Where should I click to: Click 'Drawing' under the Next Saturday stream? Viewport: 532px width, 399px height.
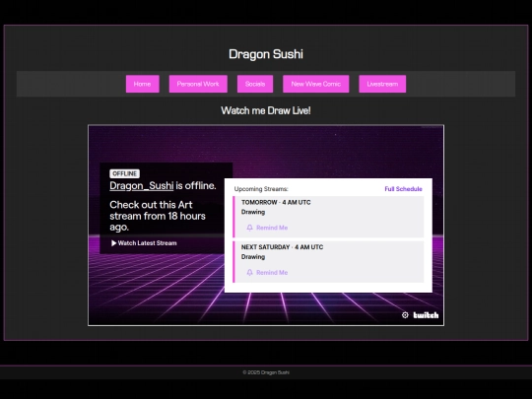click(x=253, y=257)
